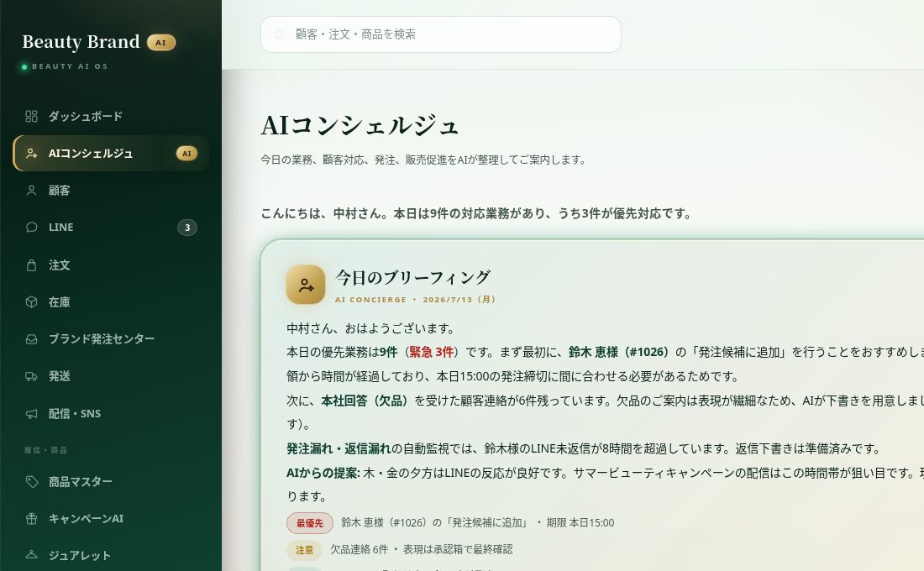
Task: Click the 最優先 red tag
Action: click(310, 523)
